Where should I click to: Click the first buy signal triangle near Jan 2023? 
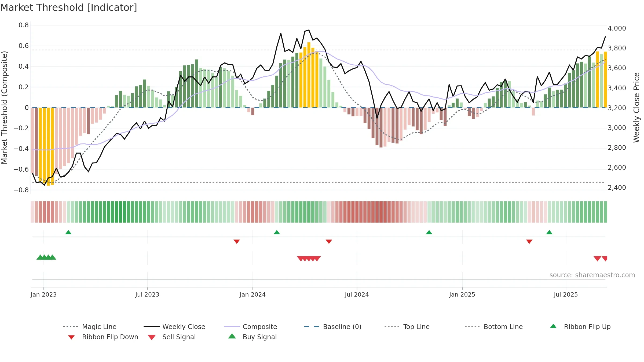40,257
